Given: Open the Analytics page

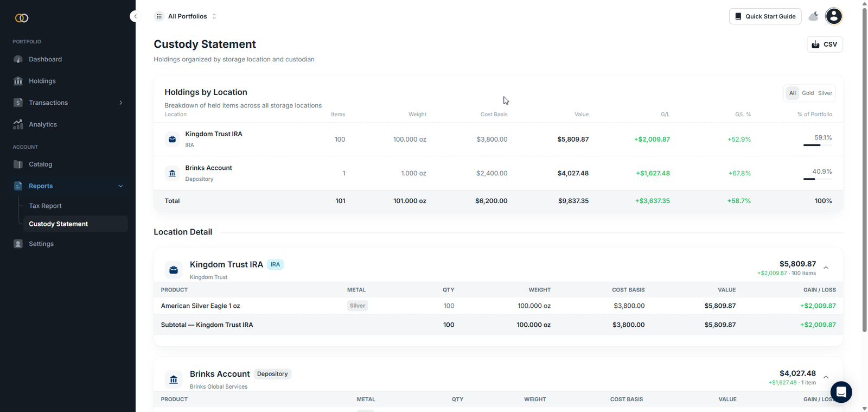Looking at the screenshot, I should pos(42,124).
